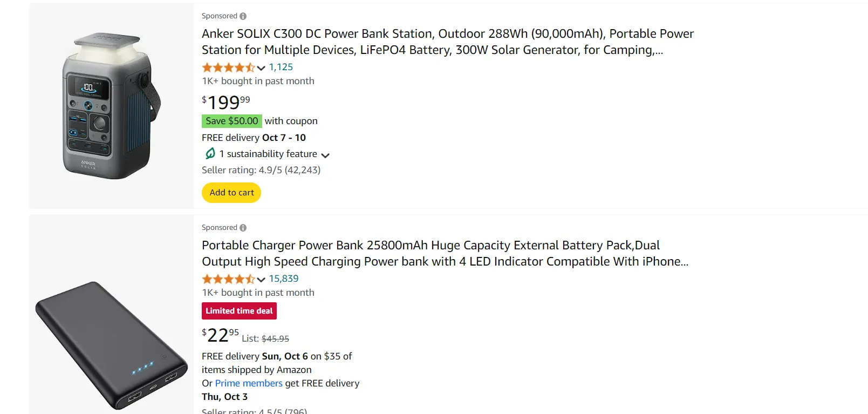Click the crossed-out $45.95 list price
868x414 pixels.
pos(274,338)
